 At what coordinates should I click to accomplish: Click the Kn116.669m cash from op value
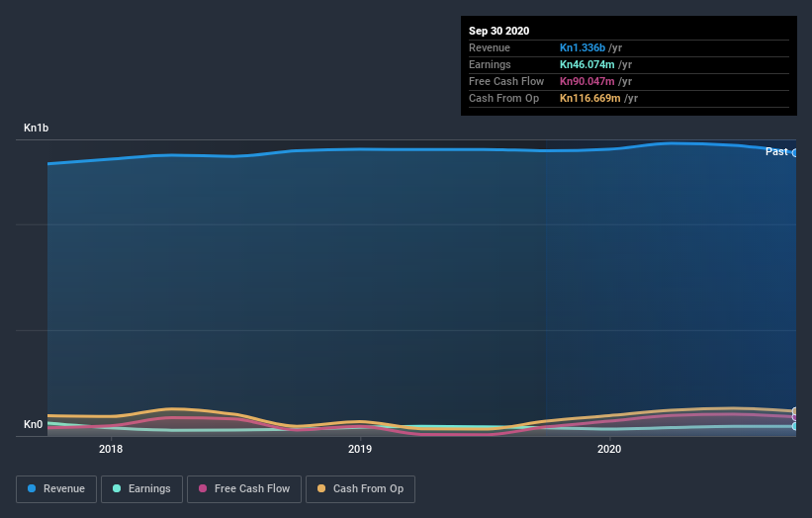[589, 98]
